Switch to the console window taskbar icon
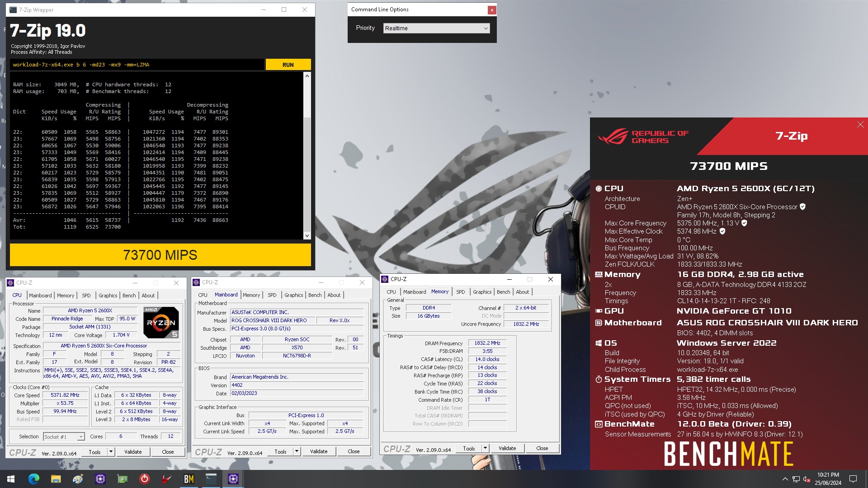 [211, 479]
